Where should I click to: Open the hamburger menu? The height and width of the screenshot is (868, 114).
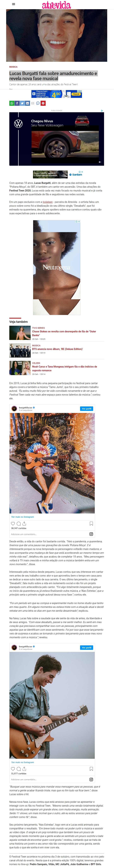[13, 4]
